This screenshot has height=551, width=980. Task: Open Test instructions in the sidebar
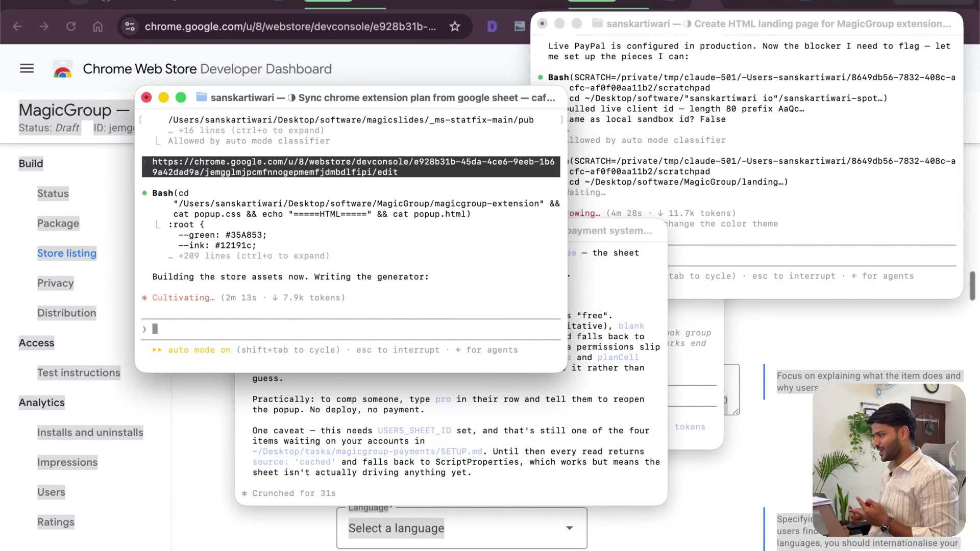tap(79, 373)
